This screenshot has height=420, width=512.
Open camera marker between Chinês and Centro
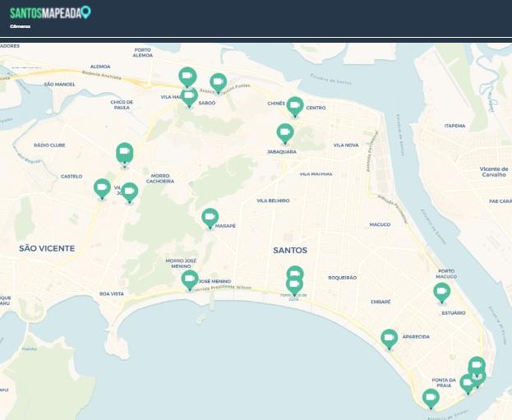coord(295,107)
